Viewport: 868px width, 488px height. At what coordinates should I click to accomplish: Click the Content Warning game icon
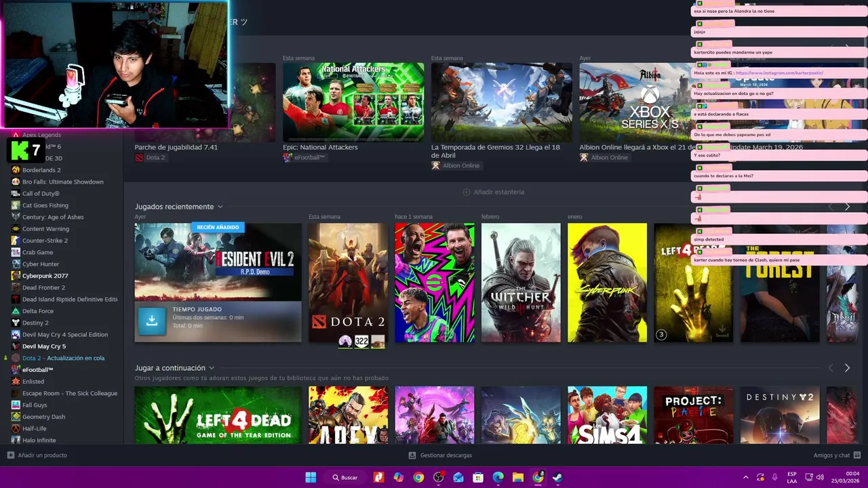16,228
